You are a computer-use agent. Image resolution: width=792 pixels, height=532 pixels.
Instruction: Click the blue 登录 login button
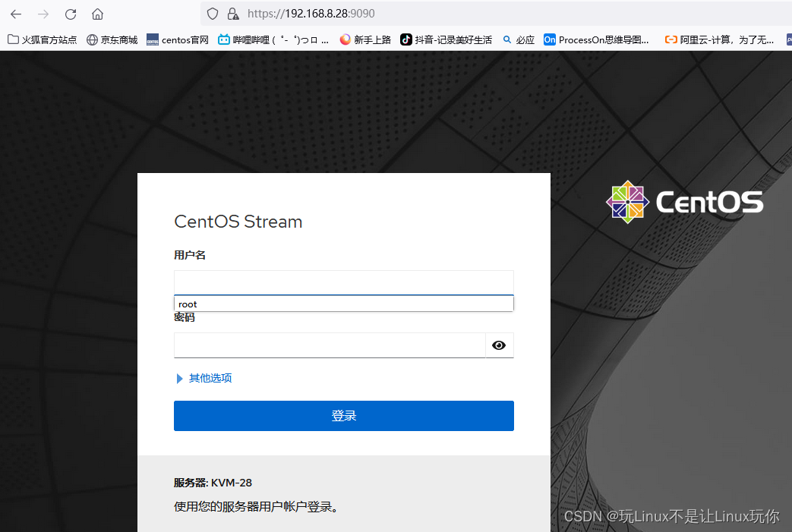coord(344,416)
